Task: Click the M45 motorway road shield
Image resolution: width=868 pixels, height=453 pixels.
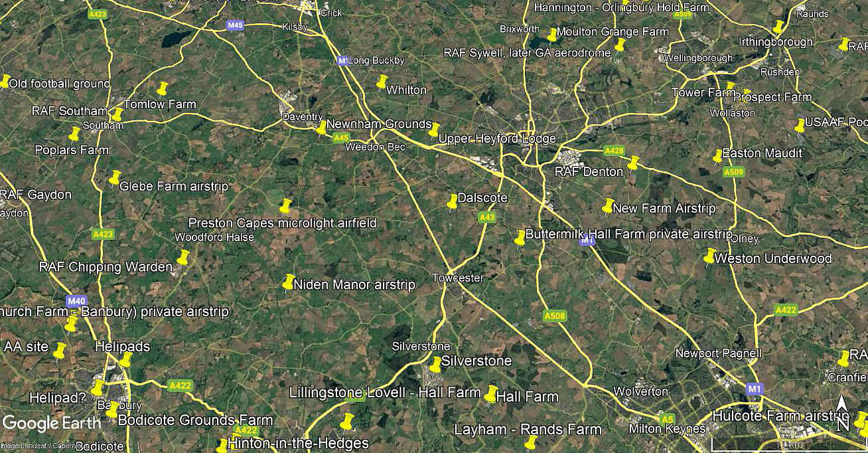Action: coord(235,25)
